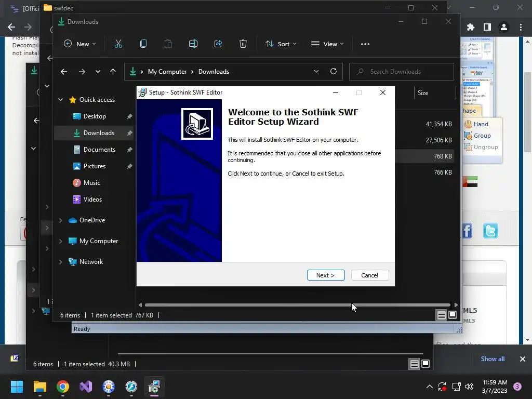Screen dimensions: 532x399
Task: Click the Group tool in webpage screenshot
Action: point(478,136)
